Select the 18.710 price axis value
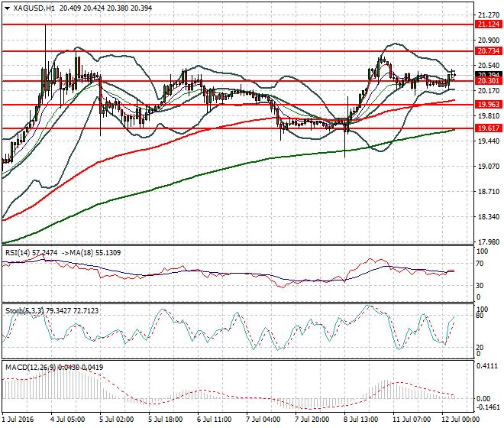This screenshot has width=504, height=428. pyautogui.click(x=489, y=192)
